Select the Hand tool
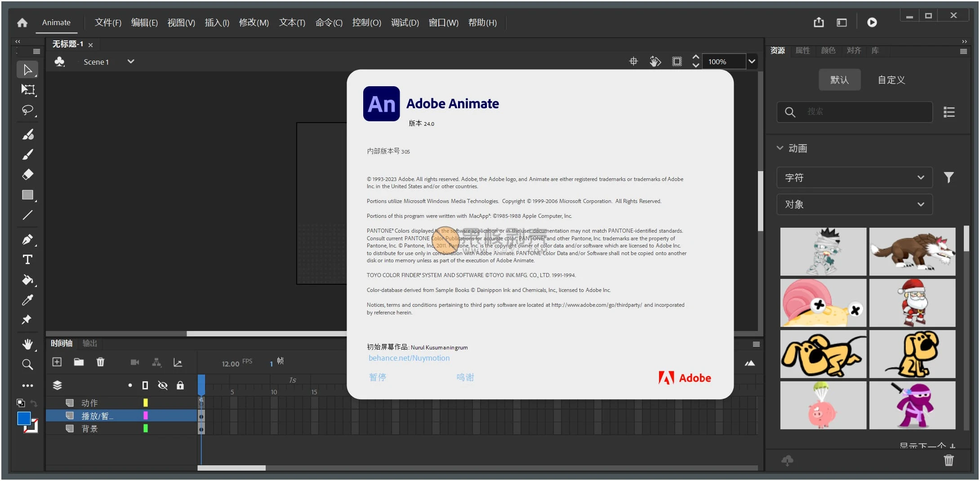Image resolution: width=980 pixels, height=481 pixels. coord(27,344)
